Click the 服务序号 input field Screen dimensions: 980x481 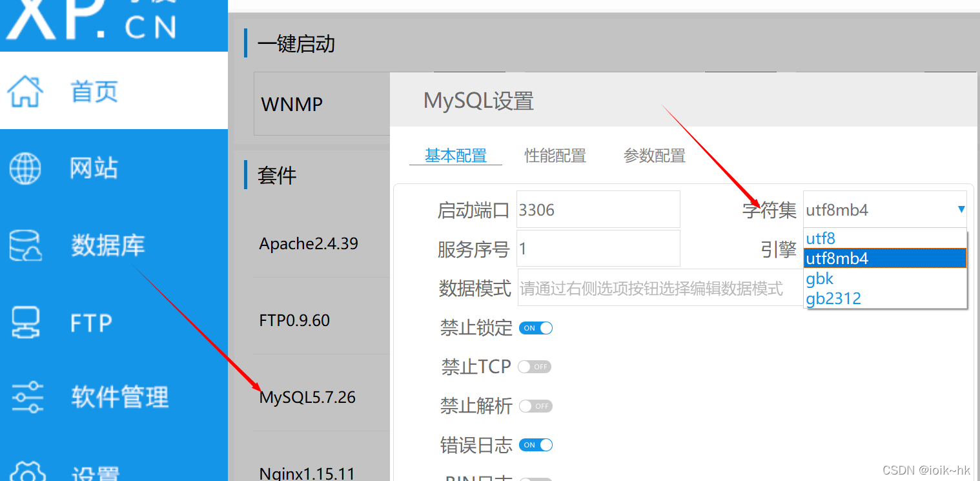(x=598, y=249)
